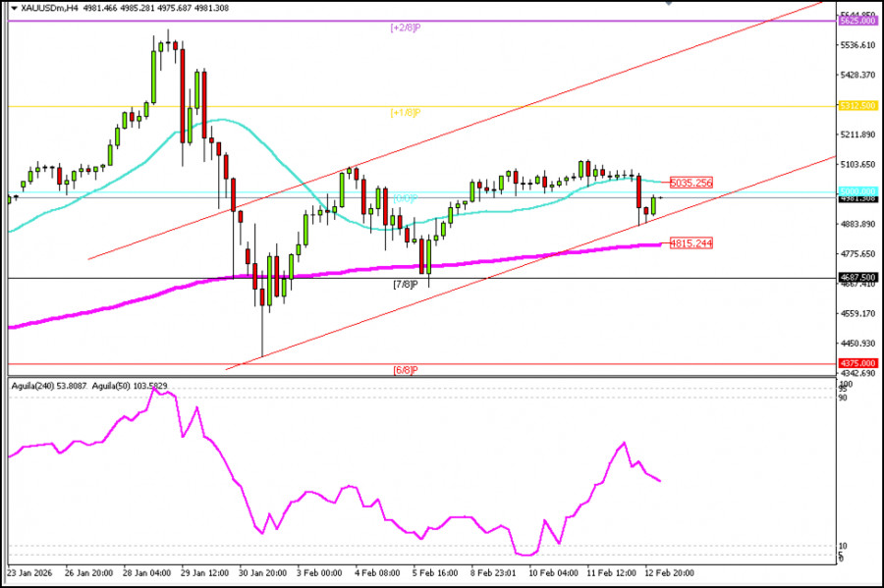Click the XAUUSDm,H4 chart title
884x588 pixels.
[50, 9]
